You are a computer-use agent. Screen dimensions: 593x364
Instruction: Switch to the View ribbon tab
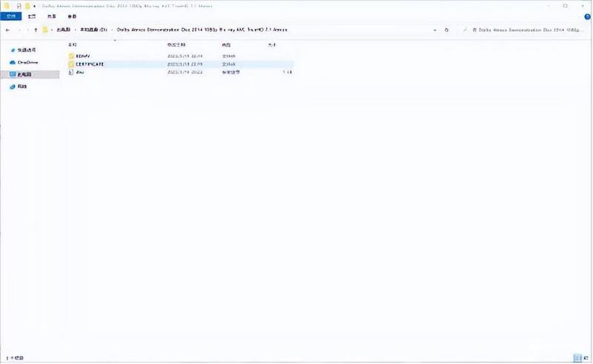pyautogui.click(x=72, y=16)
